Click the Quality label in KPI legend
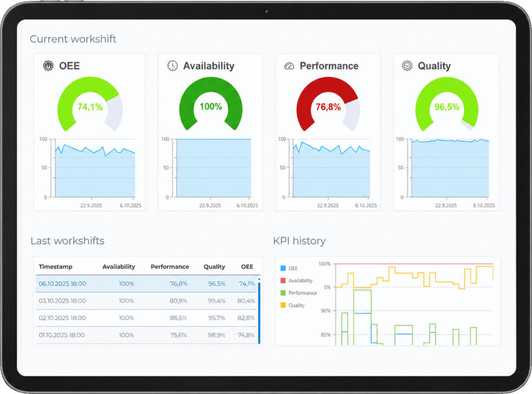The image size is (532, 394). tap(296, 305)
